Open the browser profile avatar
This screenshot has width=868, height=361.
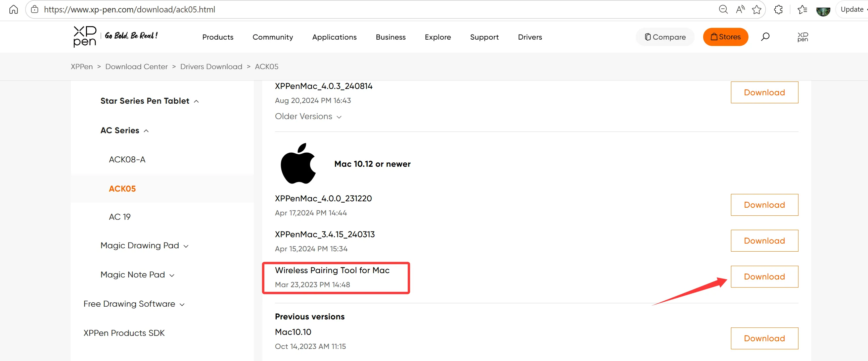[823, 11]
